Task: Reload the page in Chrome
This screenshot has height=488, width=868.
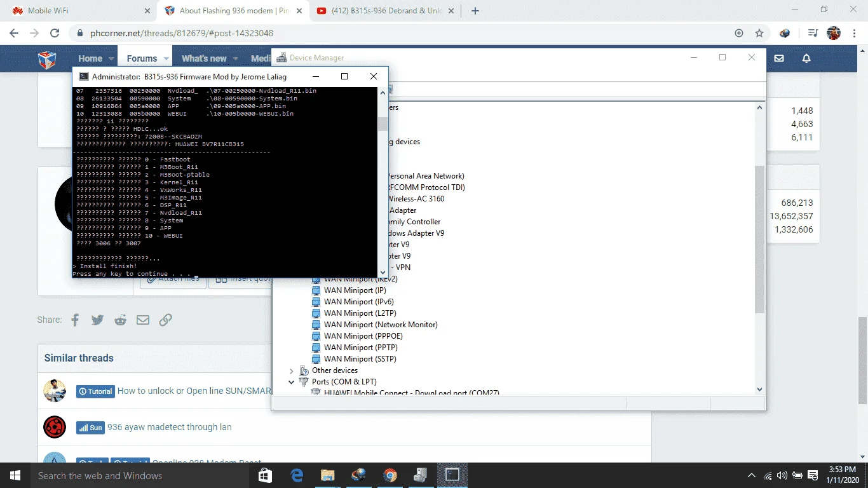Action: 55,33
